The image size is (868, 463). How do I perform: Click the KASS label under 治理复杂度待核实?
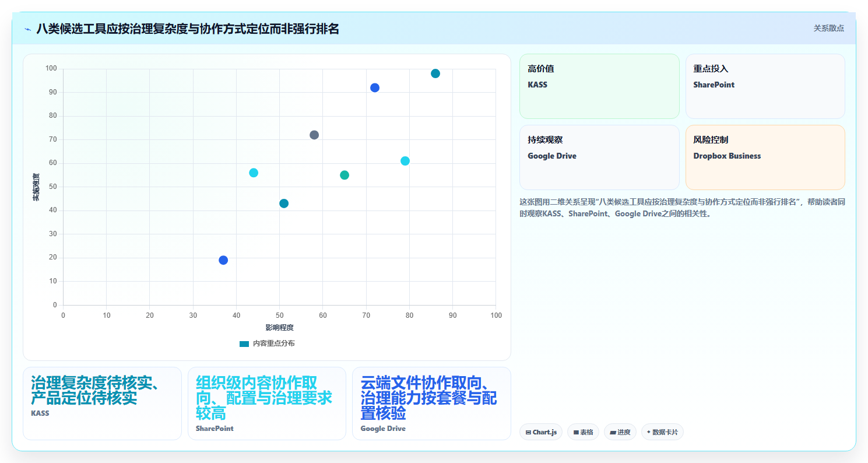point(40,413)
